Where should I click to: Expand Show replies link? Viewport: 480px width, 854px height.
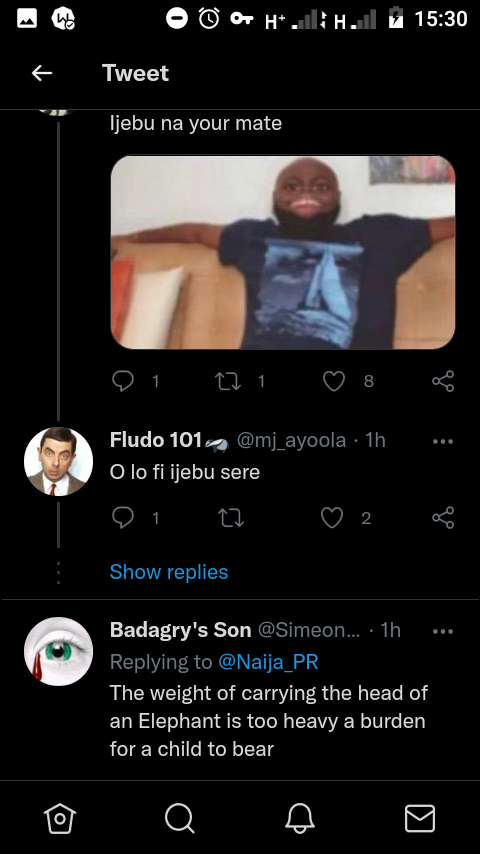(x=169, y=572)
